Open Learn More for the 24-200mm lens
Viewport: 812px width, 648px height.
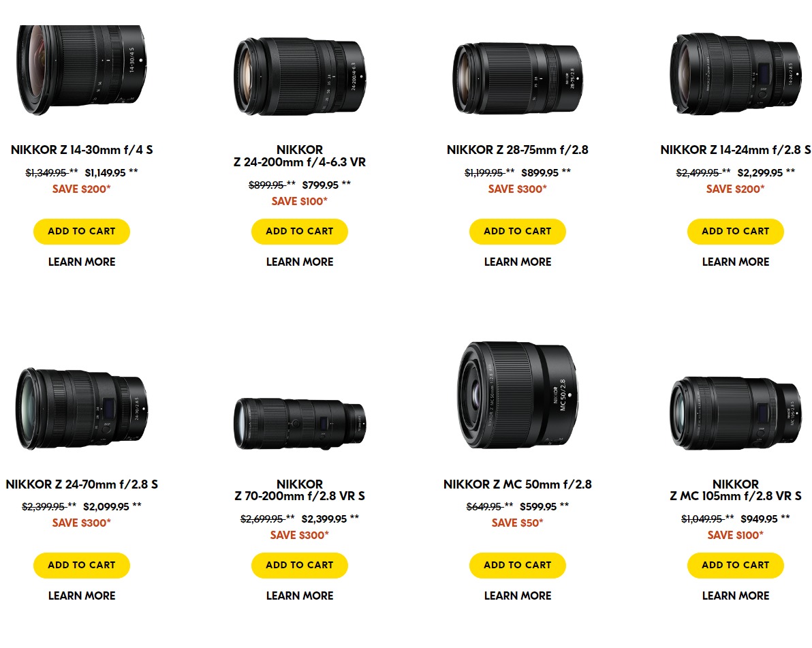300,262
